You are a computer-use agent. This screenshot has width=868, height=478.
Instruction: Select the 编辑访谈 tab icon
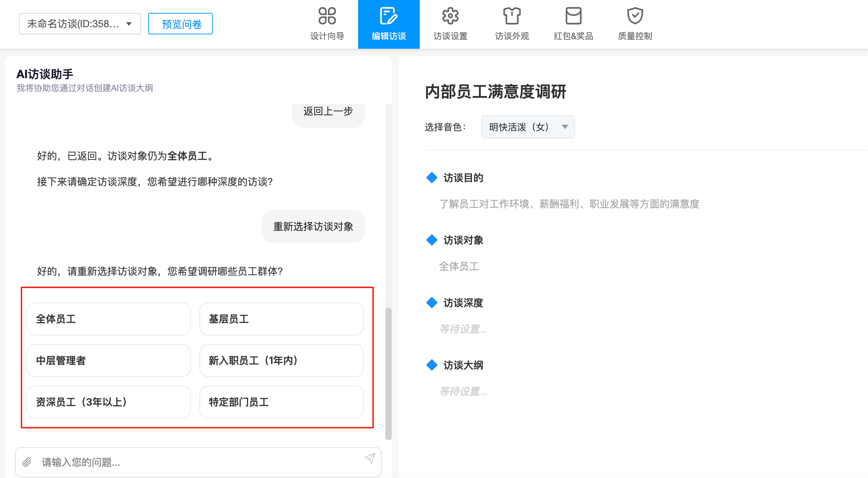click(x=388, y=16)
